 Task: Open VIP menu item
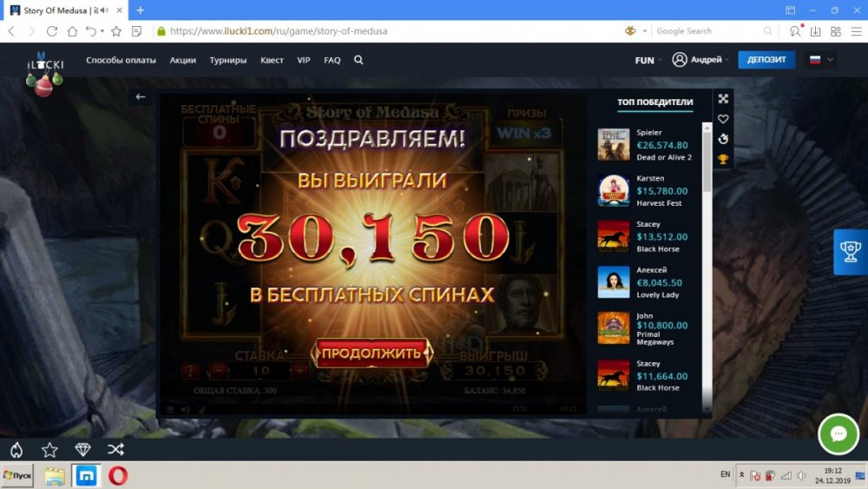(303, 60)
